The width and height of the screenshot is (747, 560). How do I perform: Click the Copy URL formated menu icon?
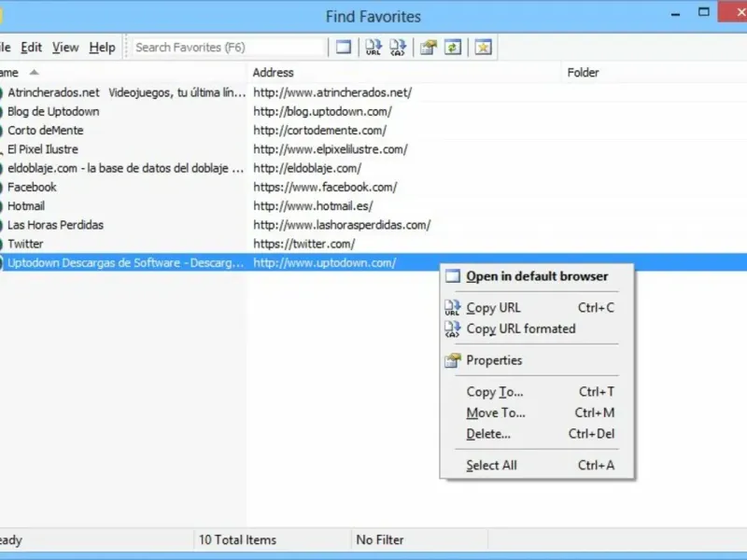(453, 329)
